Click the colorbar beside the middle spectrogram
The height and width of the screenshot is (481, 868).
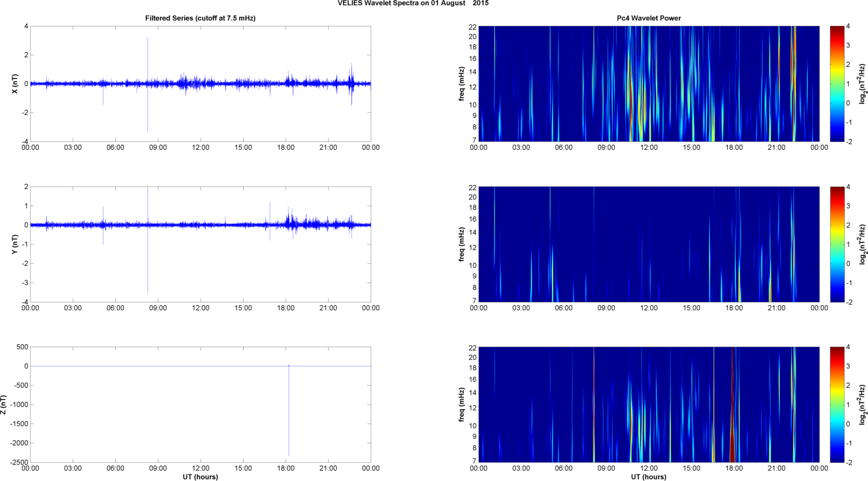837,244
